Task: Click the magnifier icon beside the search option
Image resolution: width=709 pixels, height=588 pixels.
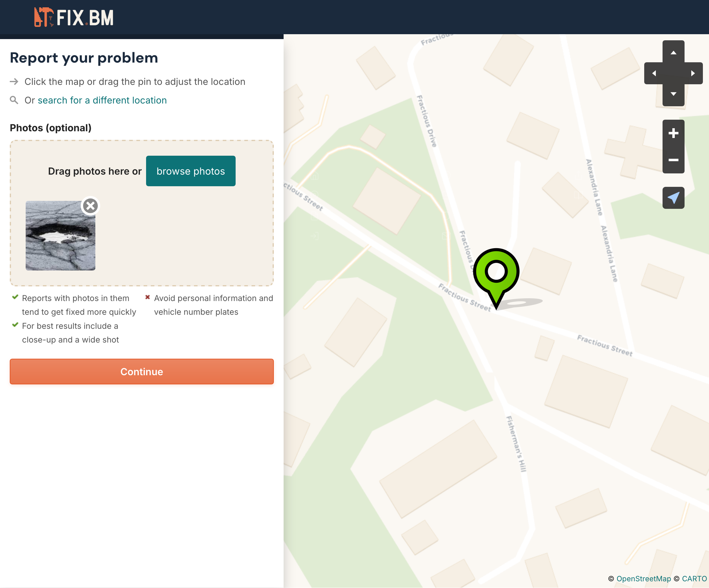Action: (14, 100)
